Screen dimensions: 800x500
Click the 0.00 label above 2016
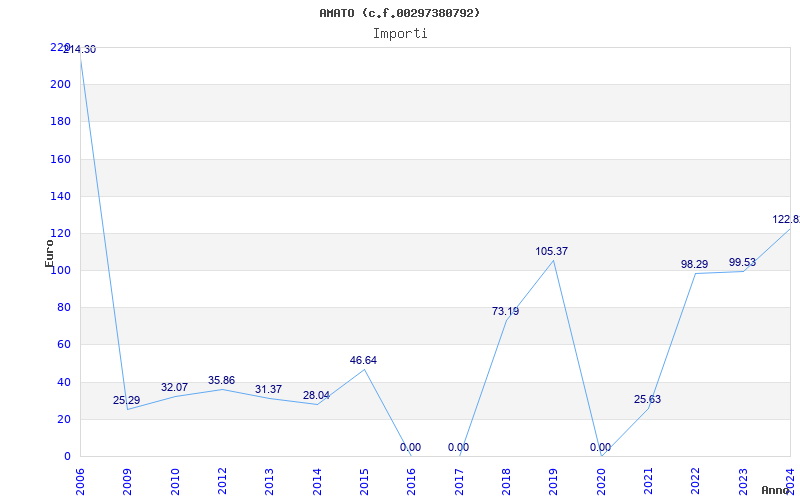point(410,448)
